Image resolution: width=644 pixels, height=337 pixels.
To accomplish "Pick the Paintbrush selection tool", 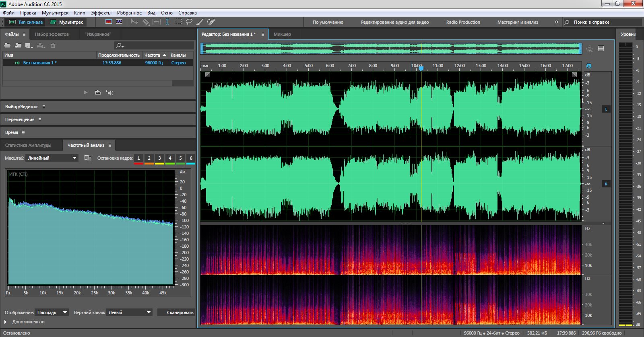I will click(200, 22).
